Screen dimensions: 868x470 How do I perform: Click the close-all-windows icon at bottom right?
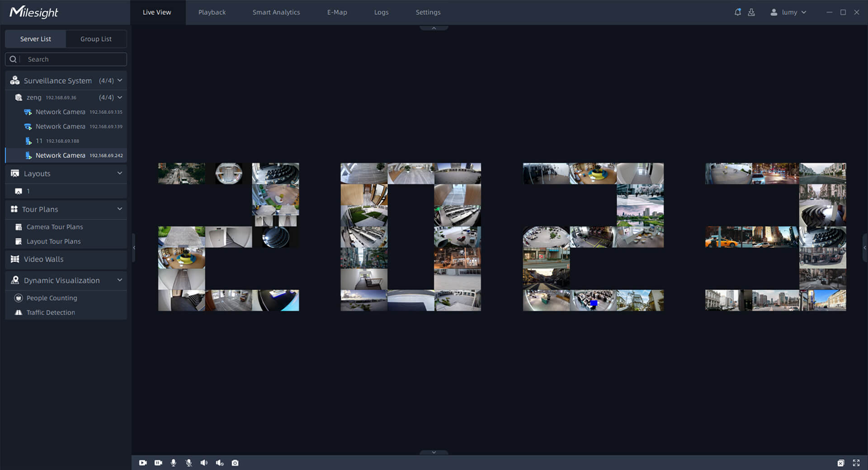840,463
